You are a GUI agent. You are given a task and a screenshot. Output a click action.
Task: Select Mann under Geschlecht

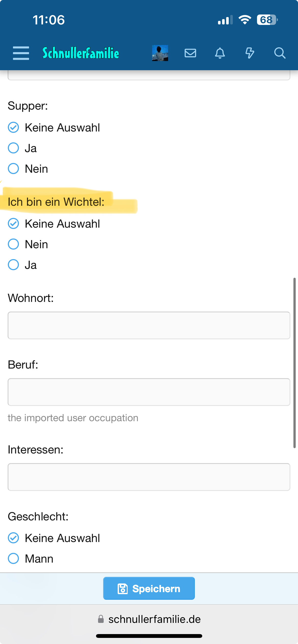13,559
